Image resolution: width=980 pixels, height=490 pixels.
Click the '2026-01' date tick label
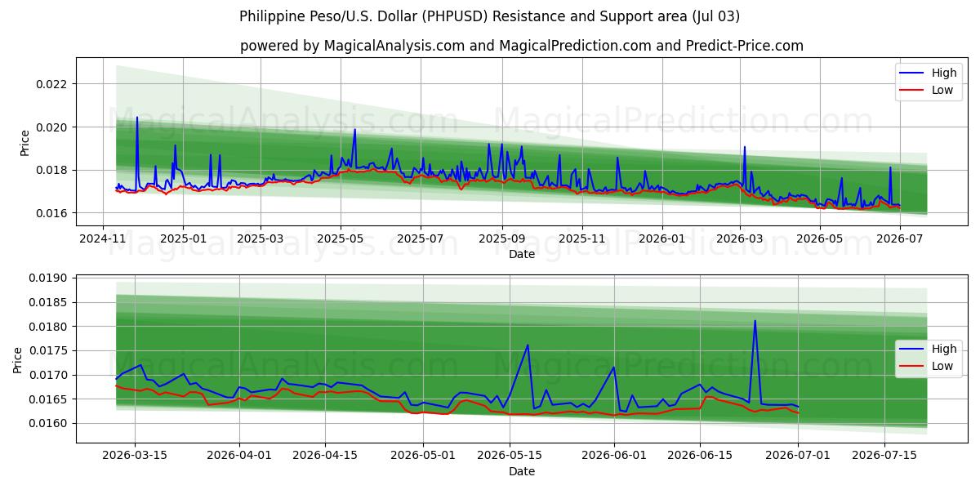[x=661, y=238]
